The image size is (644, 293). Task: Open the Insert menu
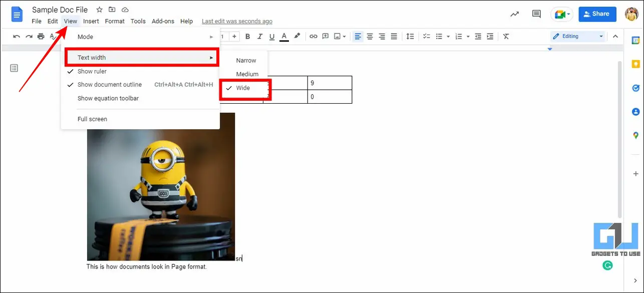[91, 21]
